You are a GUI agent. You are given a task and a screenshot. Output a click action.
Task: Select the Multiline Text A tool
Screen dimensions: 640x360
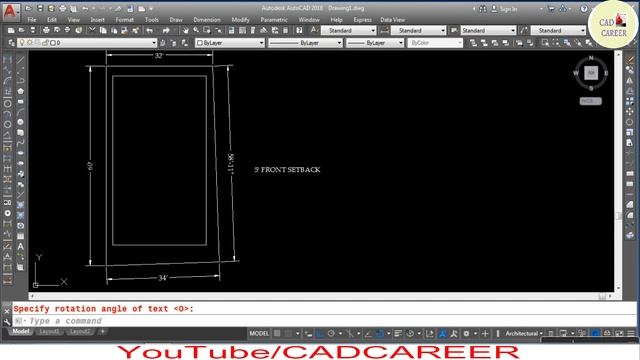click(x=20, y=247)
